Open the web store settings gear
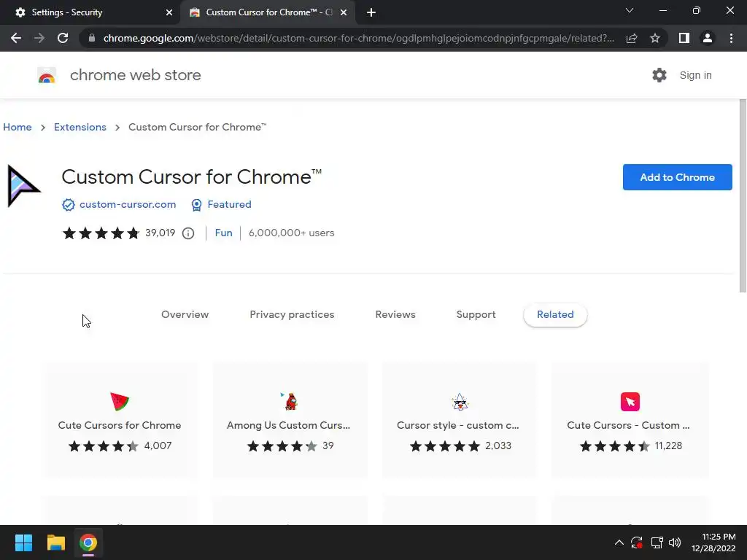 [659, 75]
